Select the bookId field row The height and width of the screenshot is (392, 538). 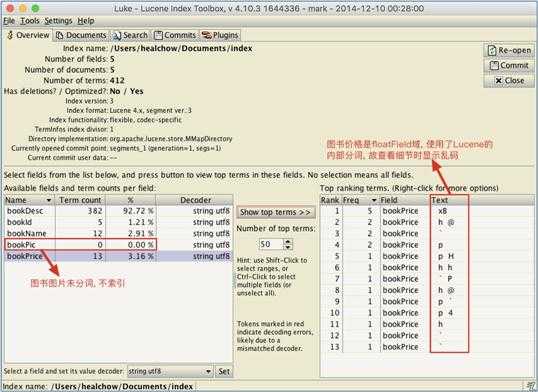[118, 222]
